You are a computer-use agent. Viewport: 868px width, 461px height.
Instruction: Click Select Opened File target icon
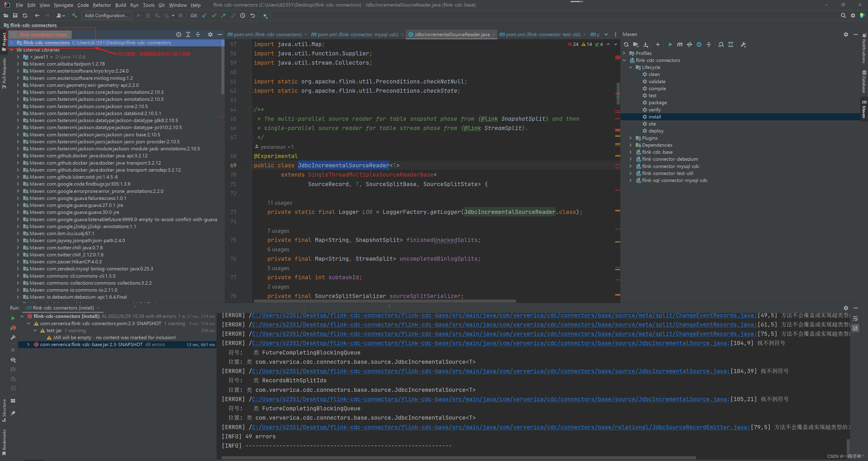coord(179,34)
